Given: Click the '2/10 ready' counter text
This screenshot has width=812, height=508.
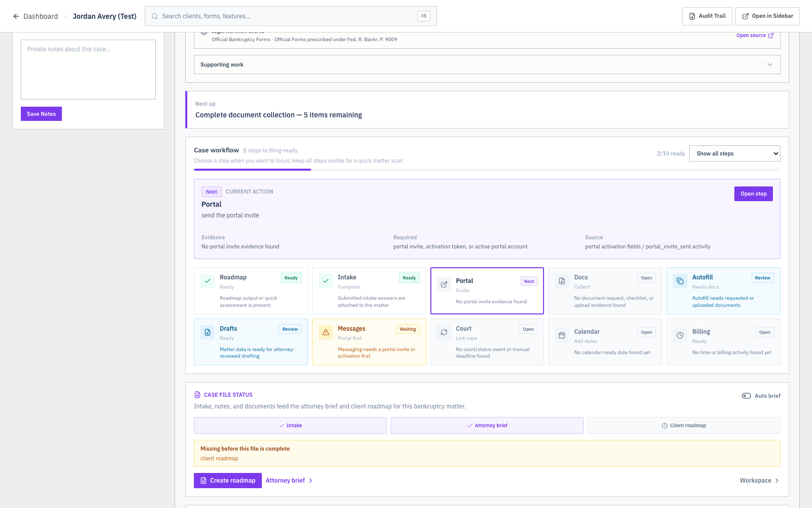Looking at the screenshot, I should (671, 153).
